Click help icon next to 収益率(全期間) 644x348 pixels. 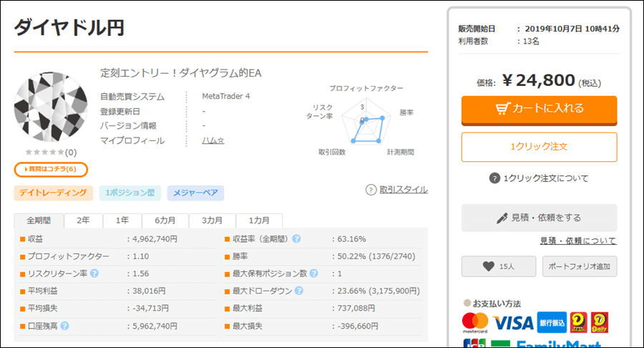click(x=296, y=238)
